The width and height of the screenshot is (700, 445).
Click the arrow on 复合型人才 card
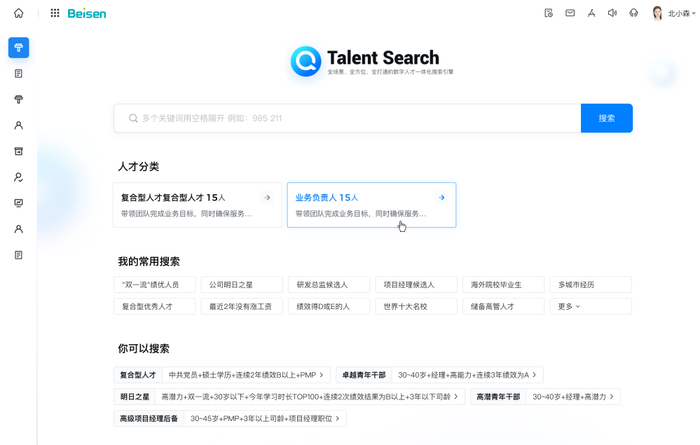tap(267, 197)
